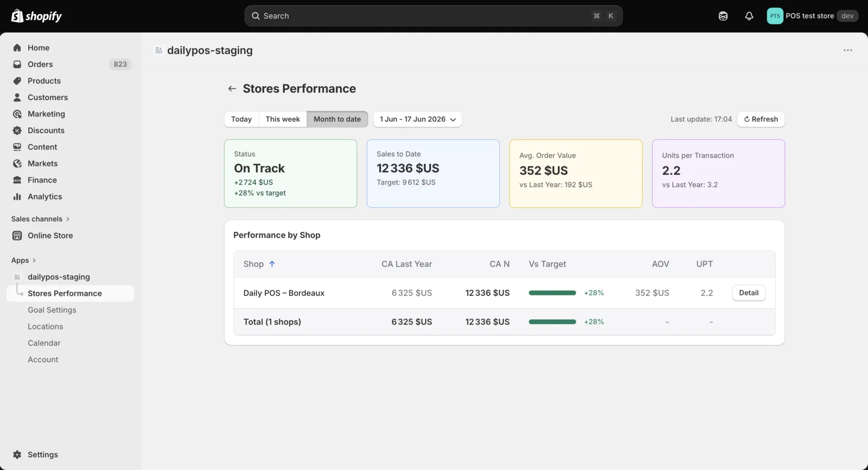
Task: Click the Bordeaux Vs Target progress bar
Action: (552, 293)
